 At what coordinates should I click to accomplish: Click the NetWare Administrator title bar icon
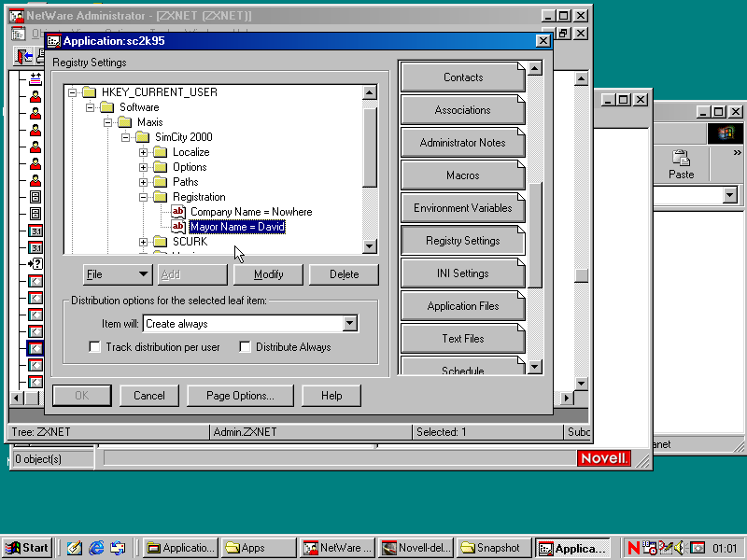[x=17, y=16]
